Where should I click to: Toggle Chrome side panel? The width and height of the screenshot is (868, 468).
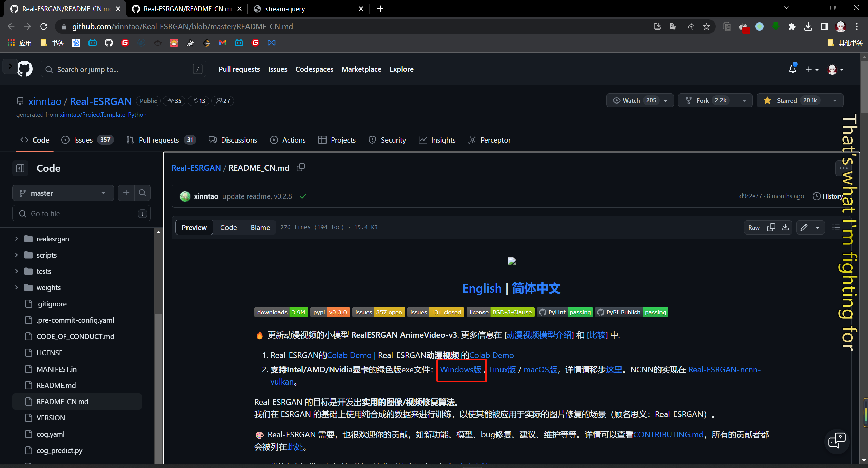824,26
